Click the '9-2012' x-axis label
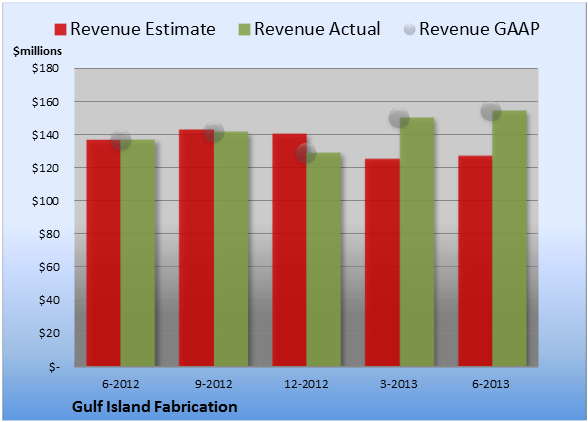 (213, 384)
